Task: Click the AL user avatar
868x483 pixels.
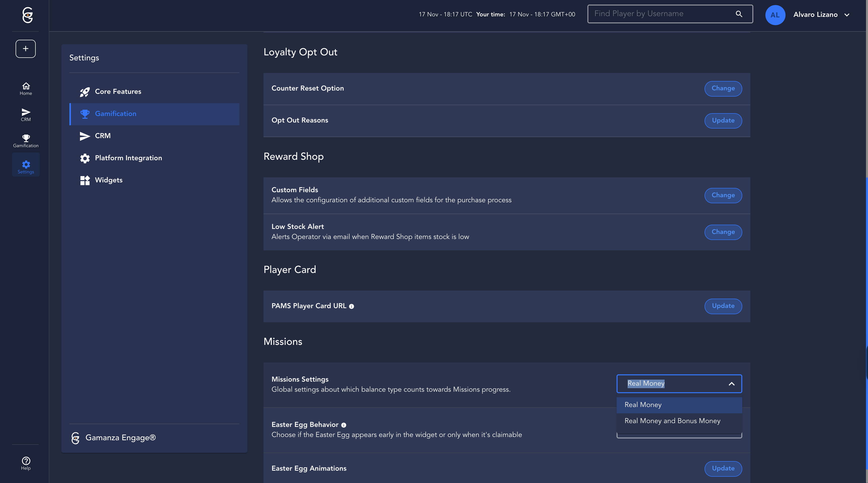Action: click(x=775, y=15)
